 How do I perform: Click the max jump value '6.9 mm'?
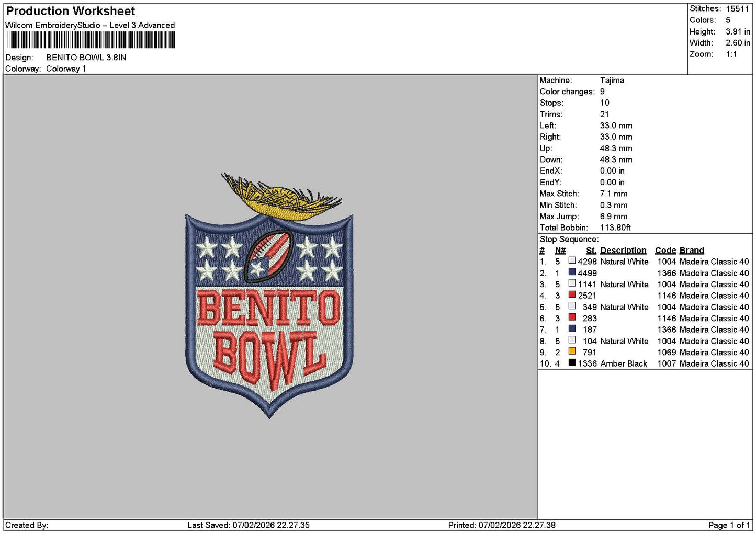pyautogui.click(x=614, y=217)
